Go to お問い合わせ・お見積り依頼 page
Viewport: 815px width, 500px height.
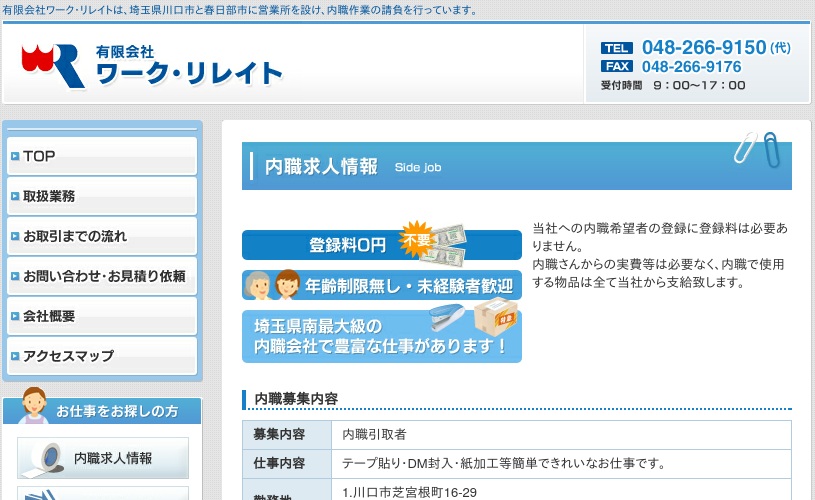tap(100, 276)
